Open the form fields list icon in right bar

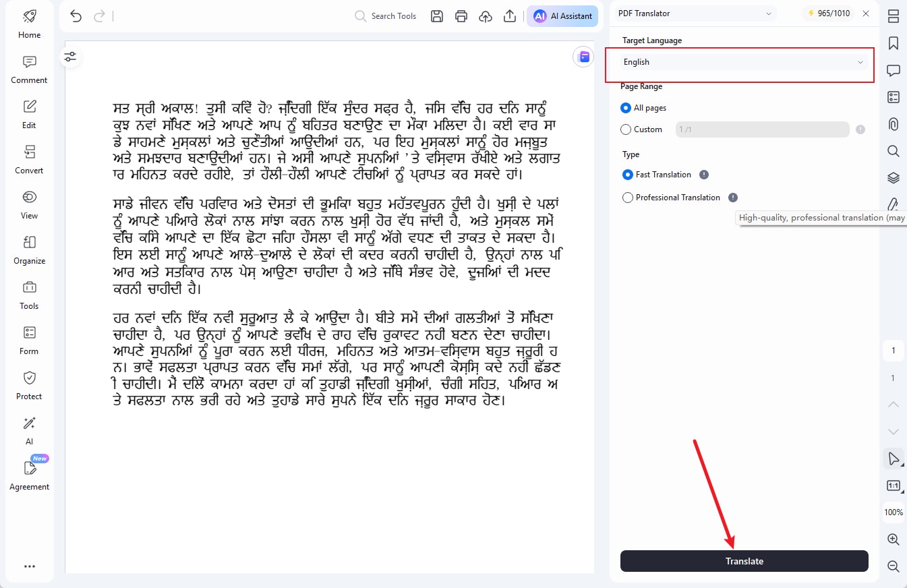click(x=894, y=97)
